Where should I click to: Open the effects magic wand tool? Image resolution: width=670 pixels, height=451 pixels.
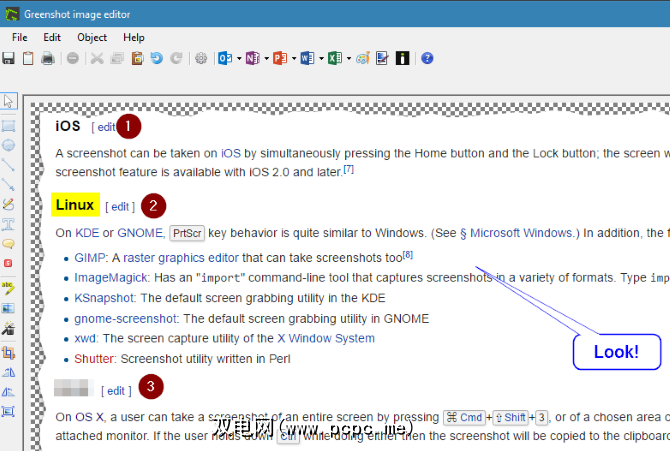coord(9,328)
